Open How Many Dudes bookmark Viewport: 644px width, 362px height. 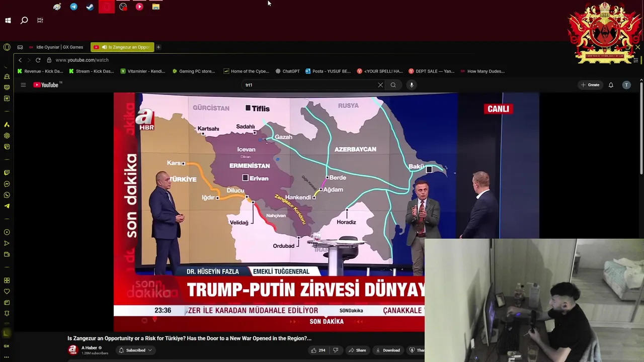tap(482, 71)
